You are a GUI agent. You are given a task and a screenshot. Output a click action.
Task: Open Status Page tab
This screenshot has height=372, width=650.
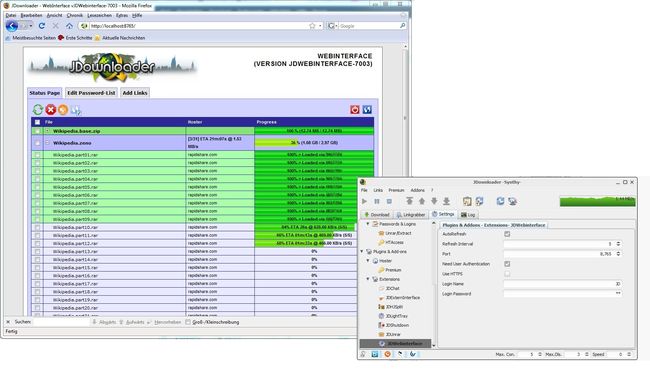[x=45, y=93]
